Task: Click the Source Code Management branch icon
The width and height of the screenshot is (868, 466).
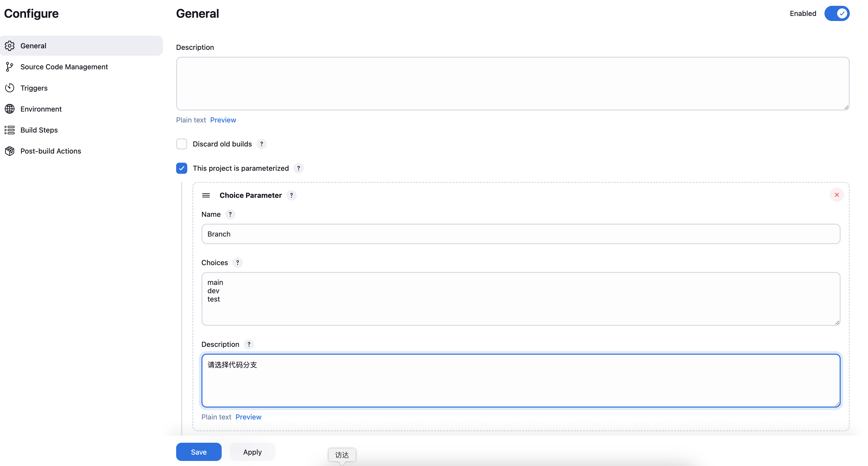Action: pyautogui.click(x=9, y=67)
